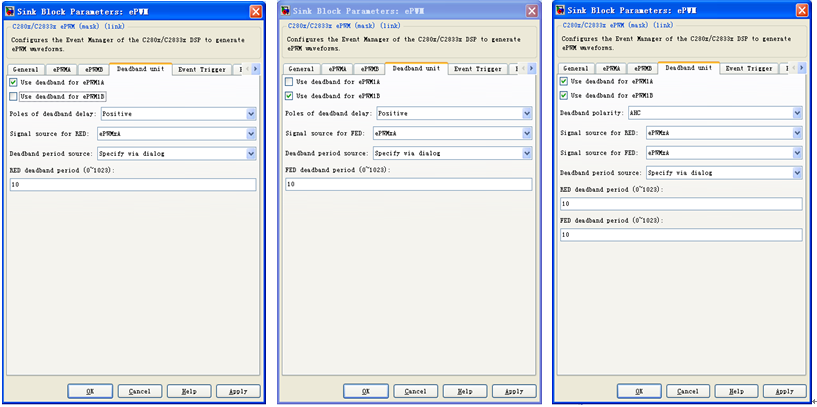Viewport: 817px width, 407px height.
Task: Click the title bar icon of the right dialog
Action: click(x=561, y=11)
